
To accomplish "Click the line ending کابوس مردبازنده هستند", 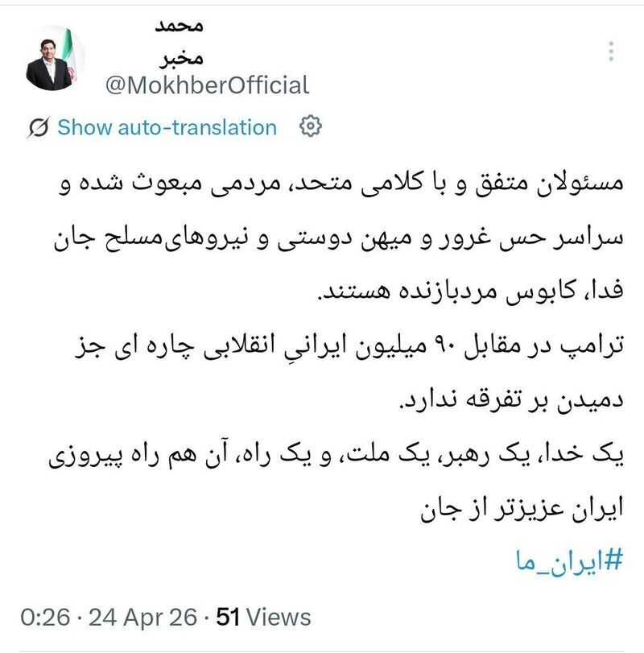I will coord(470,291).
